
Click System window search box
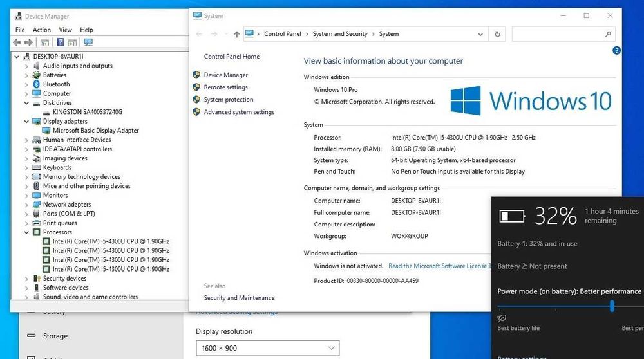(563, 35)
